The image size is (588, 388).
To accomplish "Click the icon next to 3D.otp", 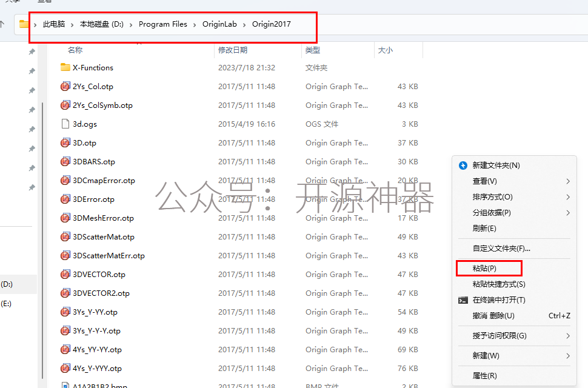I will [65, 142].
